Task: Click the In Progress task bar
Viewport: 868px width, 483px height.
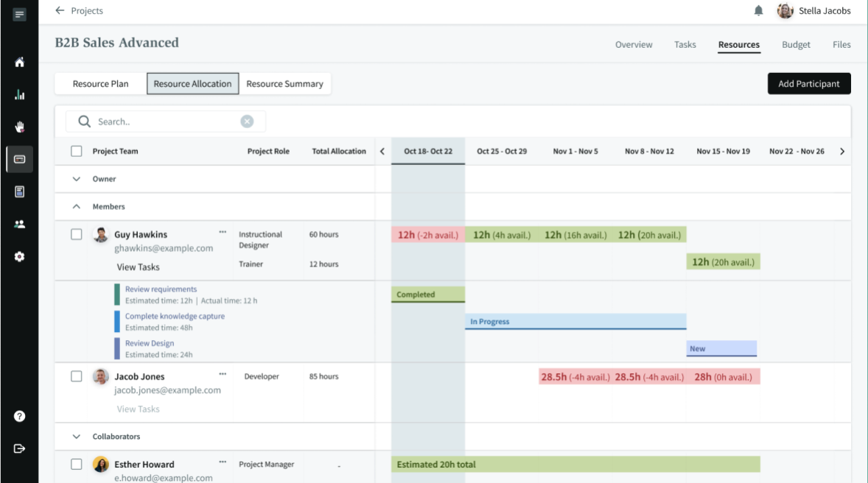Action: point(575,322)
